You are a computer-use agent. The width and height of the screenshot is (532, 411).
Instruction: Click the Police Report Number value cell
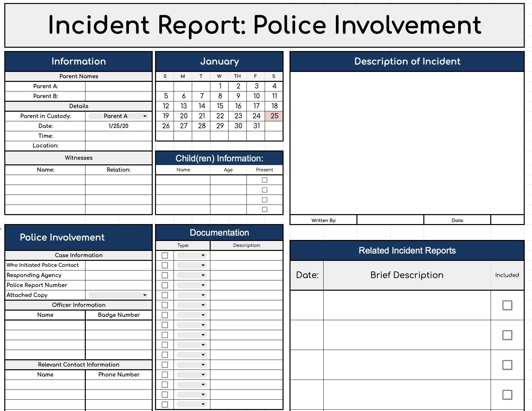click(118, 285)
